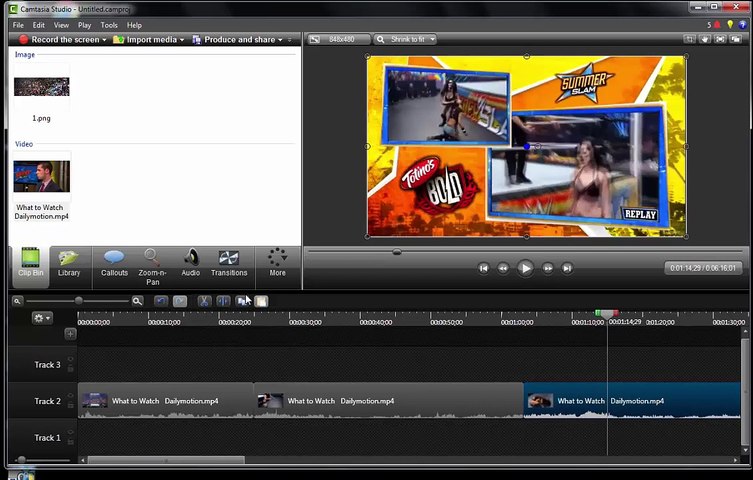Click the yellow lightbulb tips icon

[730, 24]
